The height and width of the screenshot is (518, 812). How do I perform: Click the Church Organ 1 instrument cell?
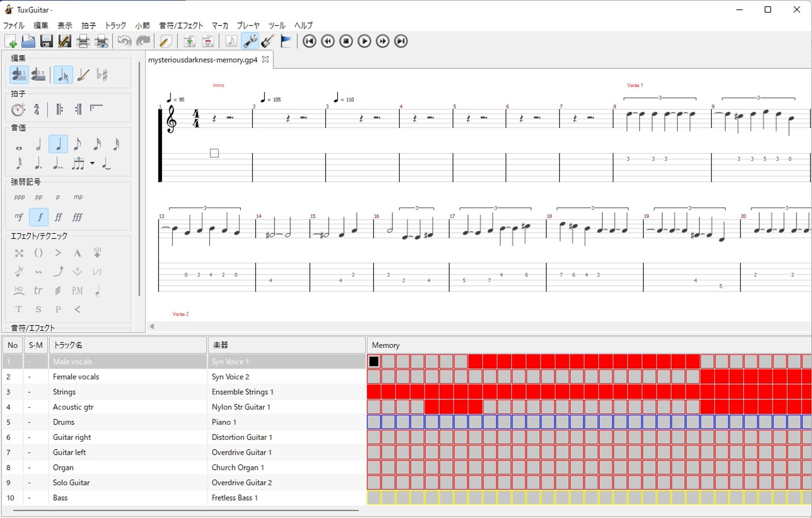coord(287,468)
